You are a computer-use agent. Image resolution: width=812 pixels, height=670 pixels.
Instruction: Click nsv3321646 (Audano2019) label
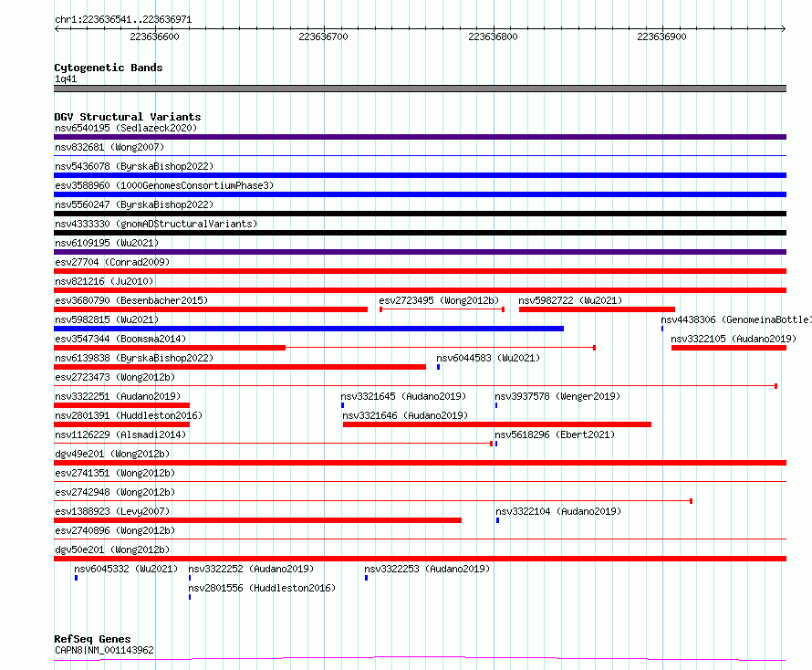pyautogui.click(x=405, y=415)
